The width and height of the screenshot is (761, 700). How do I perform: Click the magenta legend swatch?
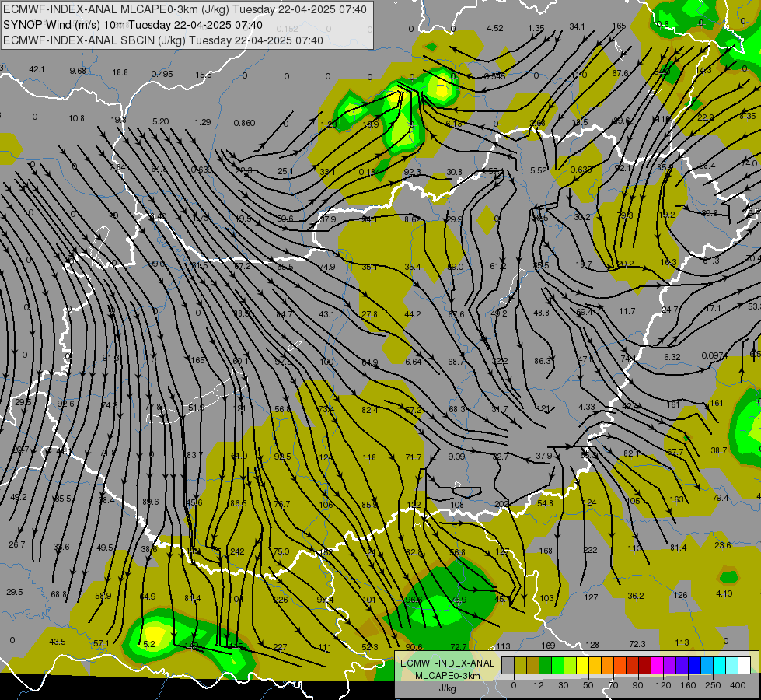point(658,665)
